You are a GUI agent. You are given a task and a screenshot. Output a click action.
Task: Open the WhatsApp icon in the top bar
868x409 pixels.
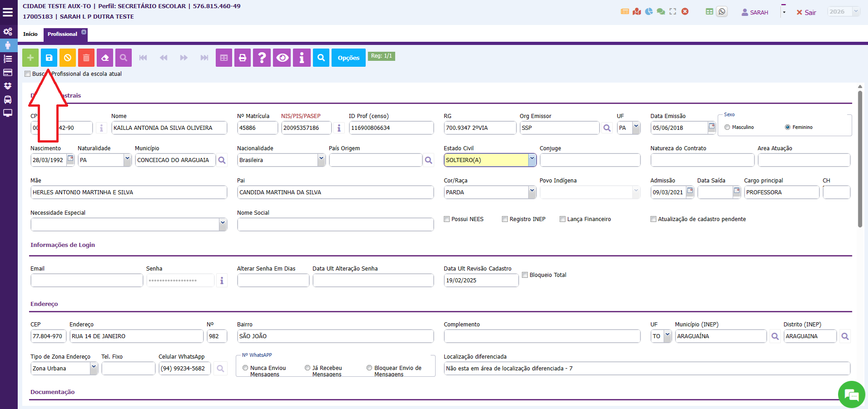(722, 12)
